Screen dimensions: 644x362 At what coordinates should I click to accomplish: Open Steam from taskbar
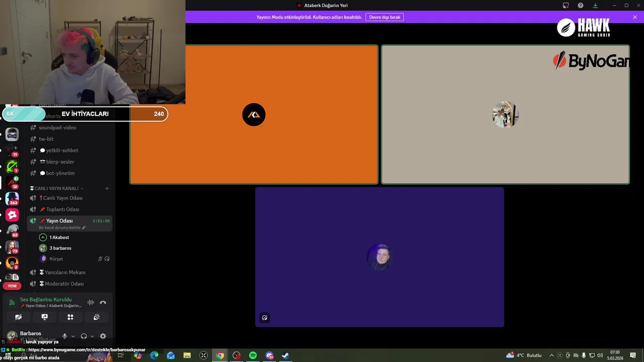(x=285, y=355)
